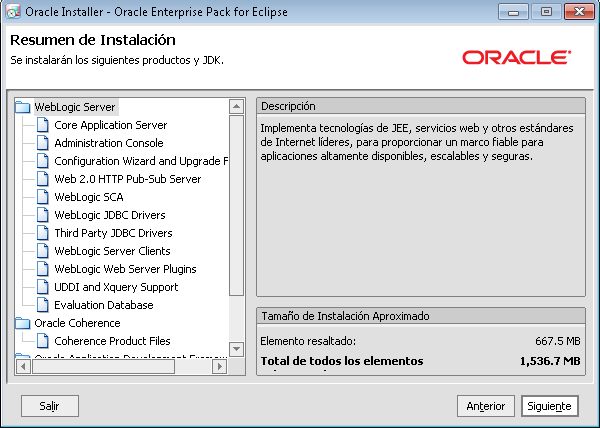The width and height of the screenshot is (600, 428).
Task: Click the document icon beside Third Party JDBC Drivers
Action: pos(42,233)
